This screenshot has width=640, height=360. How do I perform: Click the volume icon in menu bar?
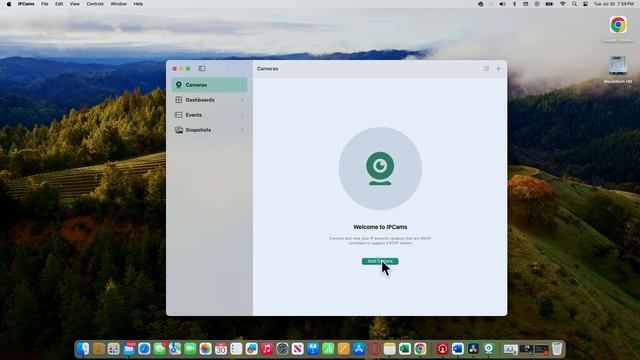point(502,4)
